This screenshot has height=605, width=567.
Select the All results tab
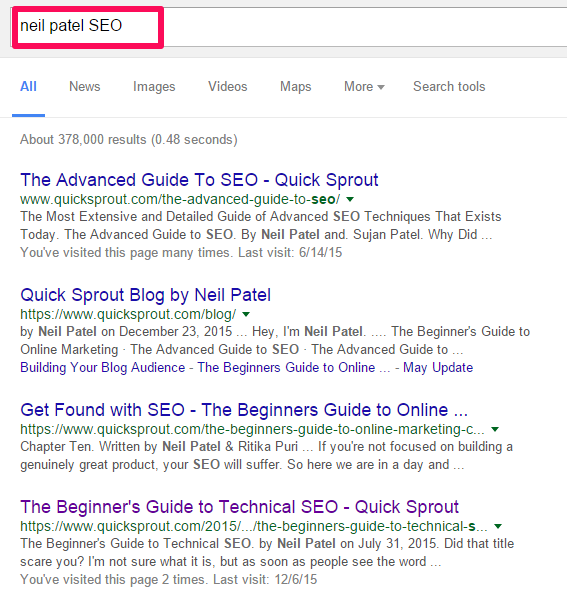pyautogui.click(x=28, y=86)
